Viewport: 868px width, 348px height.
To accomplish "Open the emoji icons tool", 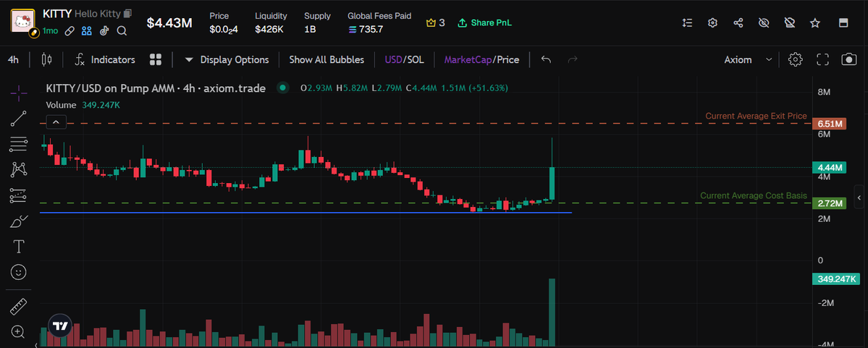I will [18, 271].
